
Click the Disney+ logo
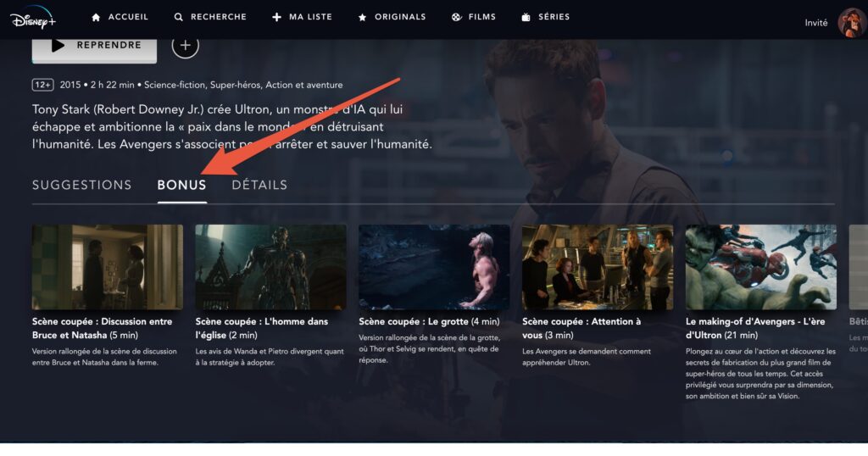(x=33, y=18)
